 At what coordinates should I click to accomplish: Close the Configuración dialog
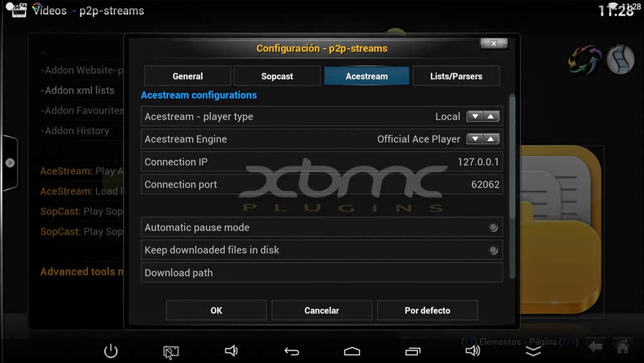tap(494, 44)
